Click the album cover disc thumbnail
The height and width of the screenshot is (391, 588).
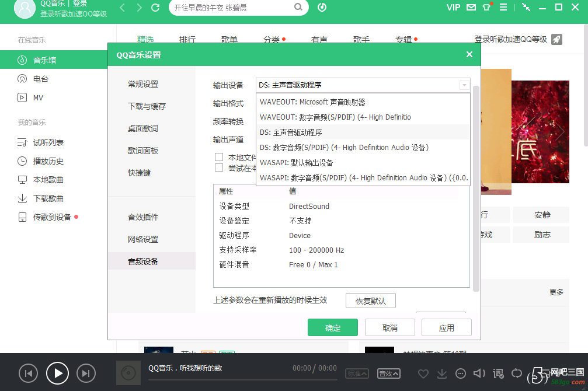[128, 373]
